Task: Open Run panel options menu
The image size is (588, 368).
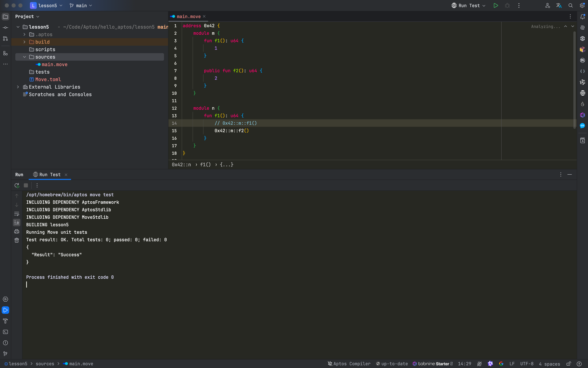Action: pos(561,174)
